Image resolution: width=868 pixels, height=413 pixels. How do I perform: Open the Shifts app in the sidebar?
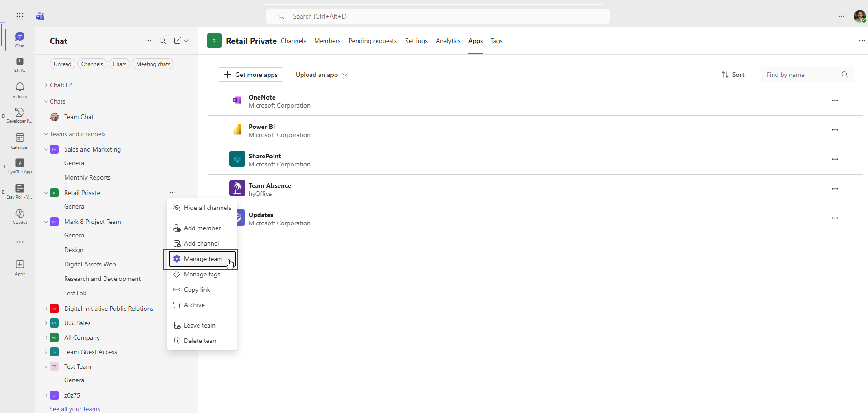19,65
